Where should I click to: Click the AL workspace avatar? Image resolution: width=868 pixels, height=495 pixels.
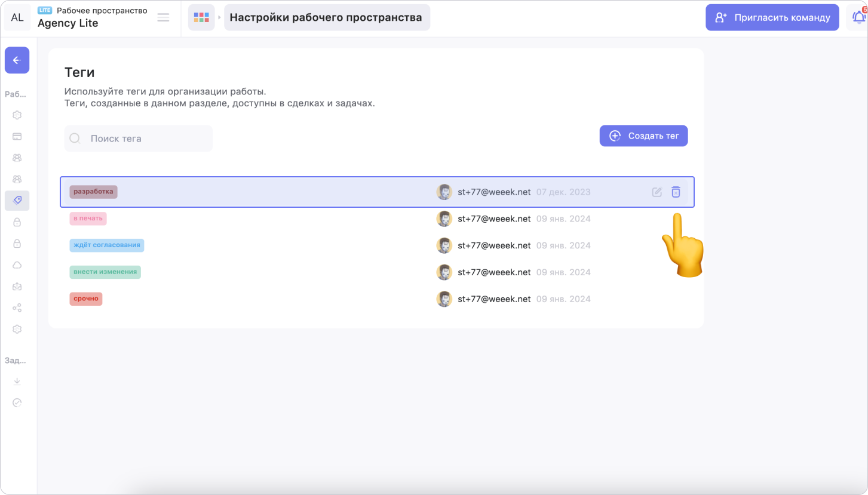point(17,17)
